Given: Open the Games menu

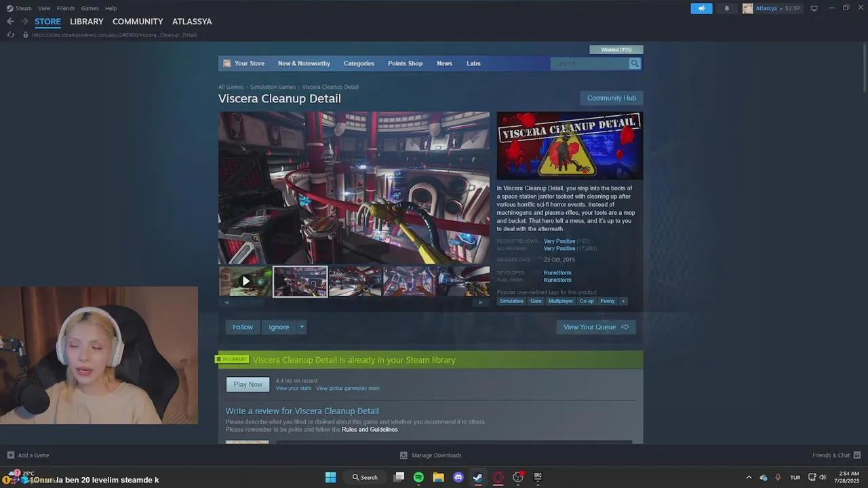Looking at the screenshot, I should [90, 8].
